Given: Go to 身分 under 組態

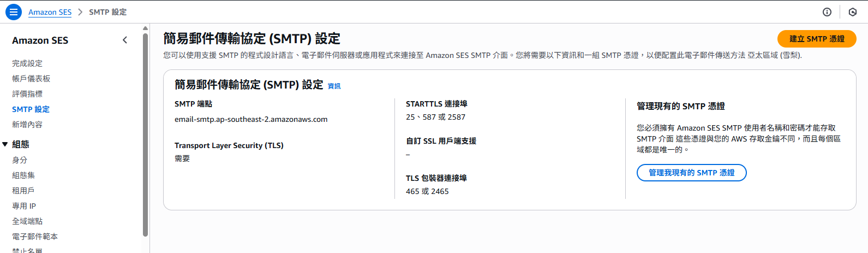Looking at the screenshot, I should [20, 160].
